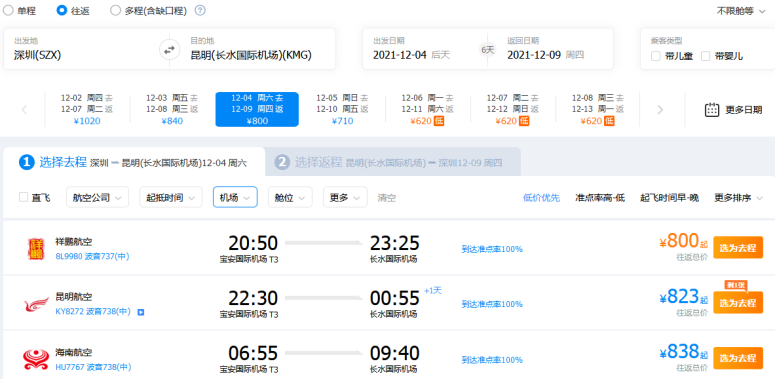Sort by 起飞时间早-晚 departure time

pos(669,198)
